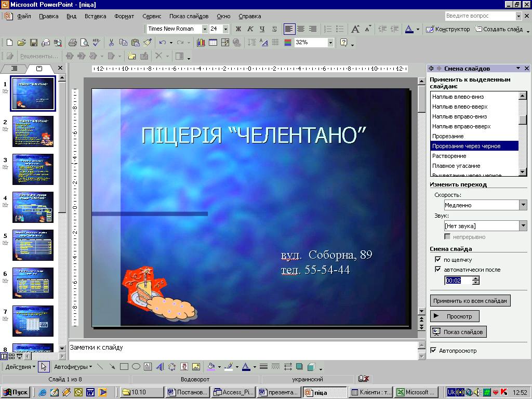Open the font name dropdown
Viewport: 532px width, 399px height.
[x=205, y=29]
